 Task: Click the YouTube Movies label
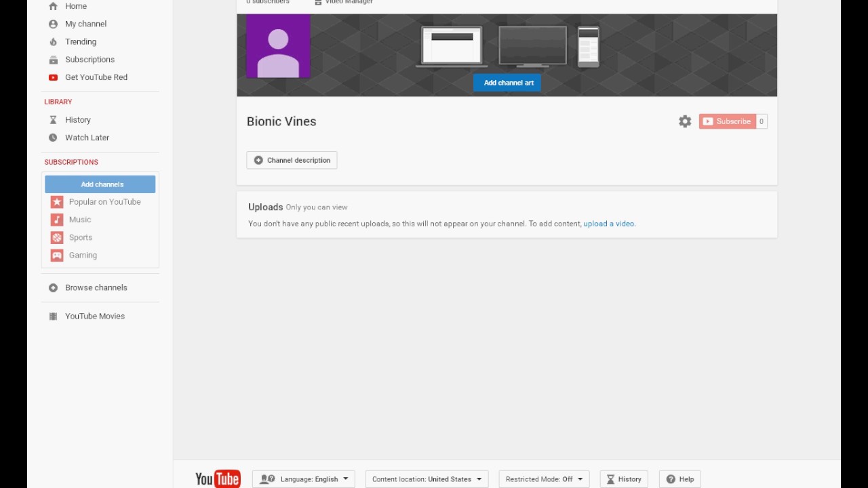coord(95,317)
